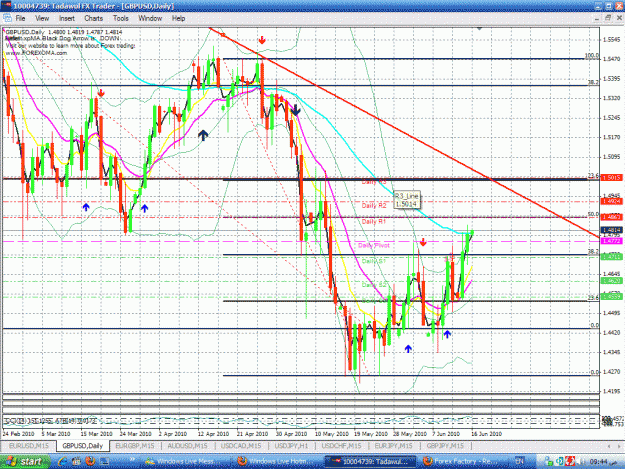This screenshot has height=469, width=625.
Task: Minimize the inner chart window
Action: (x=597, y=18)
